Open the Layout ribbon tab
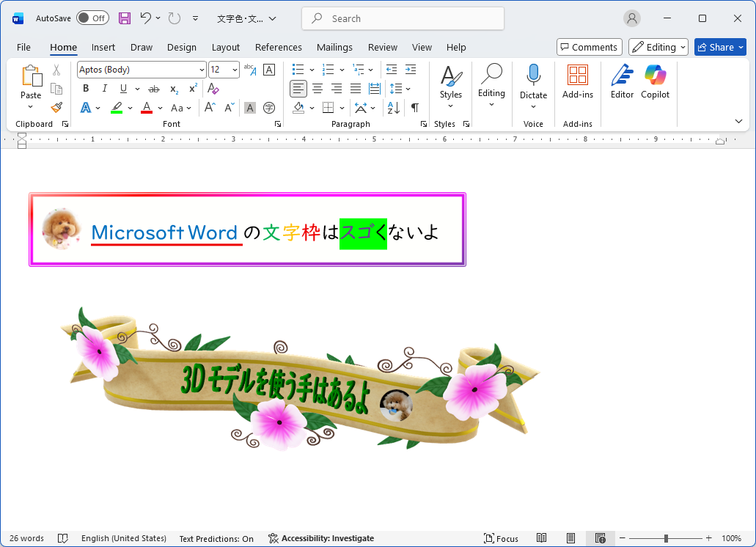The image size is (756, 547). point(226,48)
